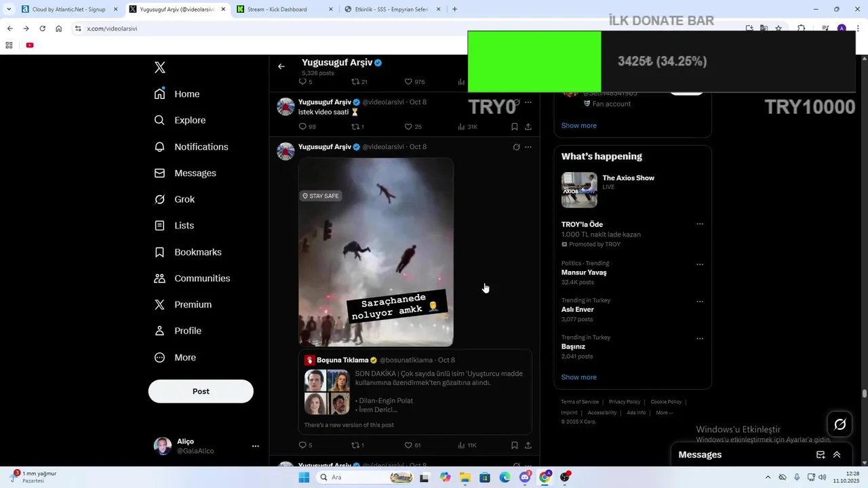View analytics of the 11K views post
The width and height of the screenshot is (868, 488).
point(468,445)
